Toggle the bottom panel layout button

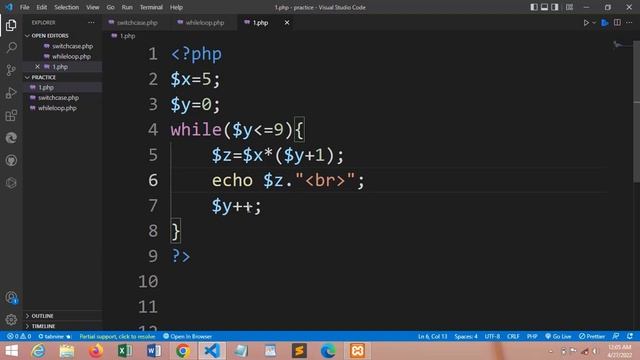point(544,7)
